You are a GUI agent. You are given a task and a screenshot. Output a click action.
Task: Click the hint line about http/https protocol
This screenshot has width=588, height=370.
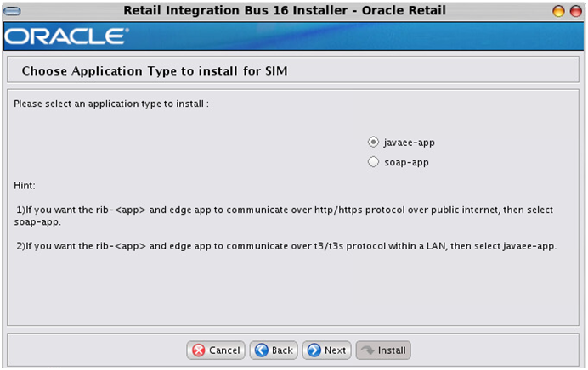pos(284,216)
